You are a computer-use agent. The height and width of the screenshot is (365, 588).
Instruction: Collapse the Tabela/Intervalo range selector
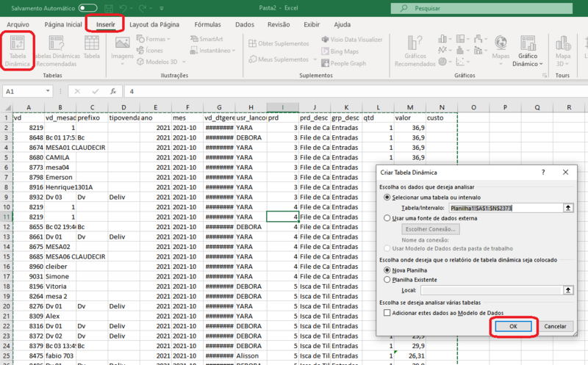coord(568,208)
